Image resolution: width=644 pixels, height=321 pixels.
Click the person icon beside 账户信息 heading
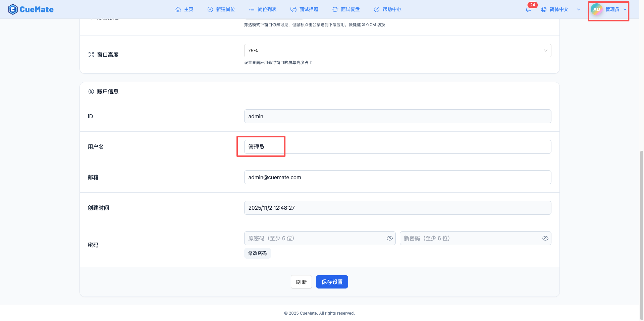click(91, 91)
